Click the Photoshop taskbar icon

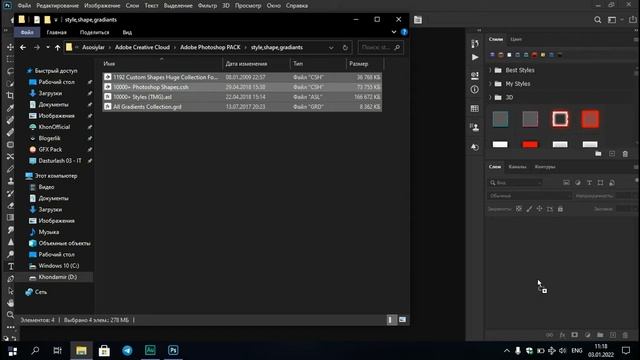[x=173, y=350]
